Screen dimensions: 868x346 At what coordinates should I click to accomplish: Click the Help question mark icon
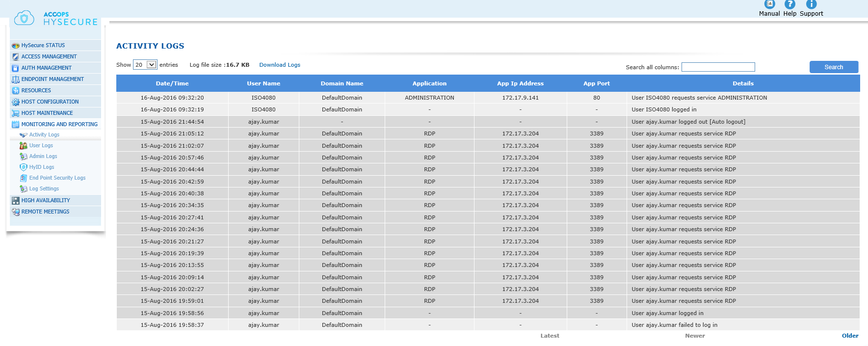coord(789,4)
